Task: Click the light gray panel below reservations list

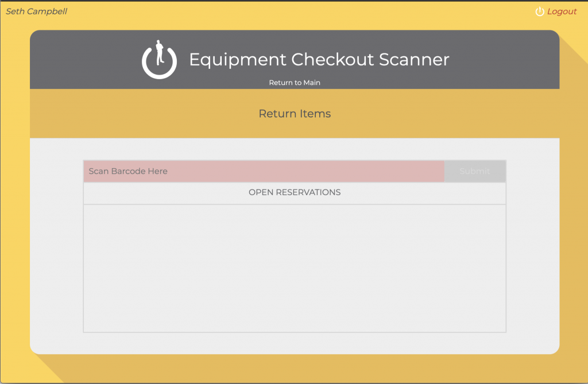Action: pyautogui.click(x=295, y=343)
